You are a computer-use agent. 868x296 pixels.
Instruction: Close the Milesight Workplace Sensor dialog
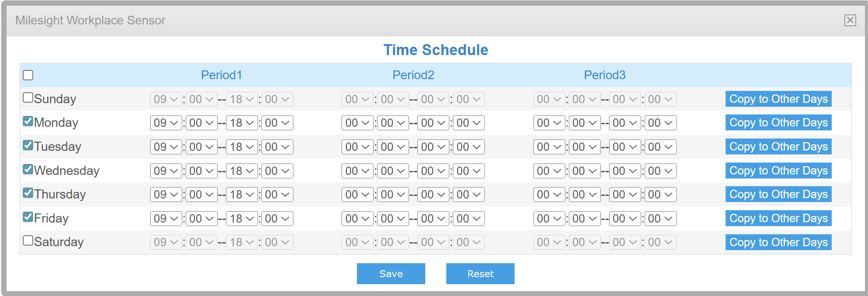point(850,20)
